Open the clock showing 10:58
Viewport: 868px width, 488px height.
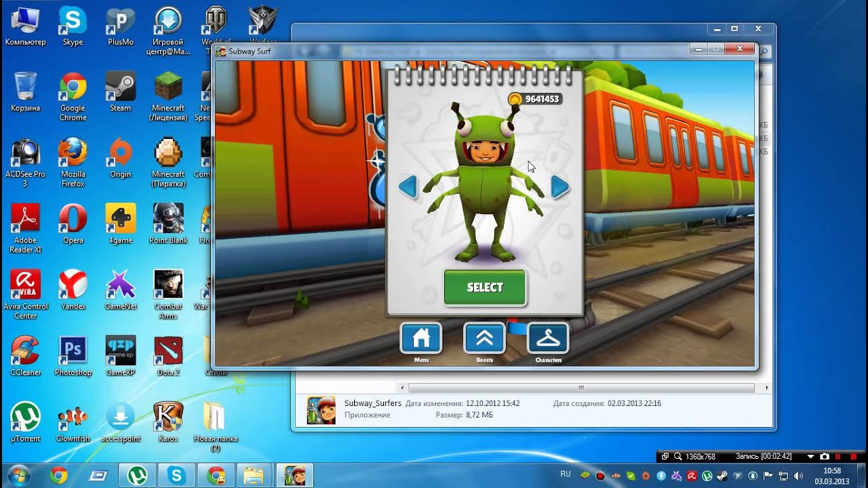pos(831,476)
